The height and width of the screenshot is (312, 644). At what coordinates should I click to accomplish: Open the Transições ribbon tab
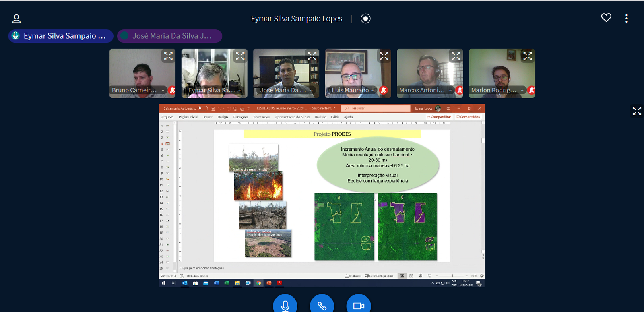pyautogui.click(x=240, y=117)
